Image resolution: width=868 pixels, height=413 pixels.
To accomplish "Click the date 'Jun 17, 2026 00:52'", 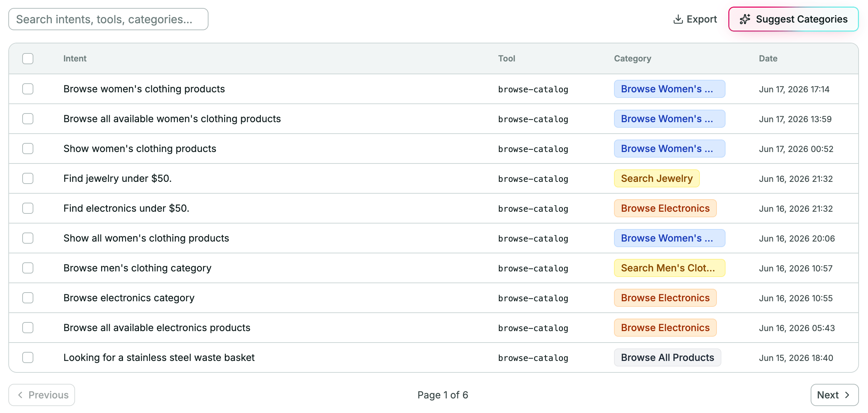I will pos(796,149).
